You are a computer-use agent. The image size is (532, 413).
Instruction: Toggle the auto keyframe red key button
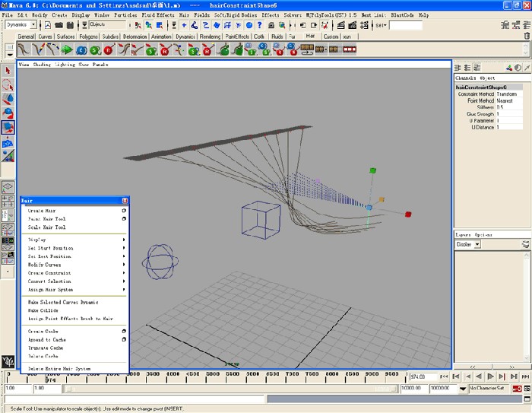tap(517, 389)
